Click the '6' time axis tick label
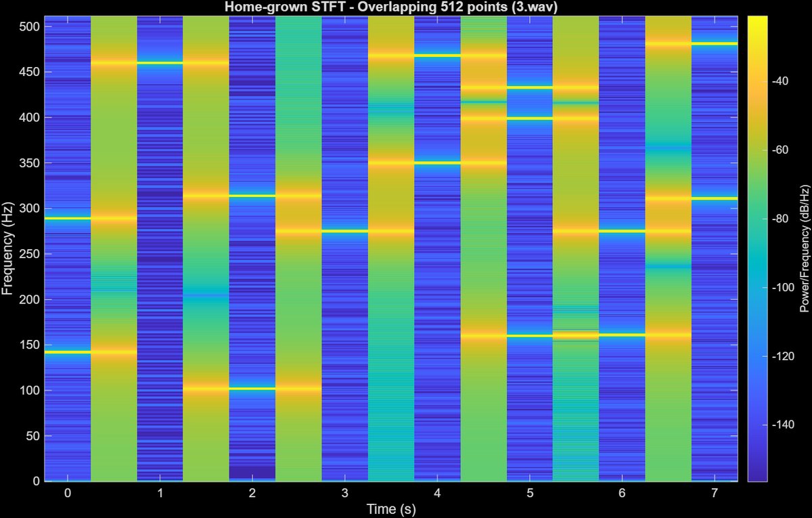The image size is (812, 518). (622, 493)
